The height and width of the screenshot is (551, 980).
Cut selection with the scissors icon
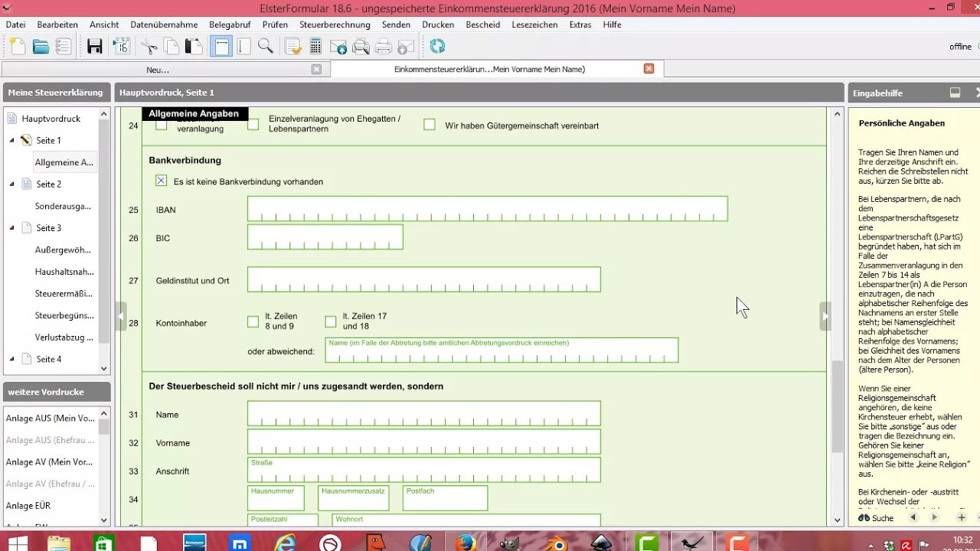pyautogui.click(x=149, y=47)
